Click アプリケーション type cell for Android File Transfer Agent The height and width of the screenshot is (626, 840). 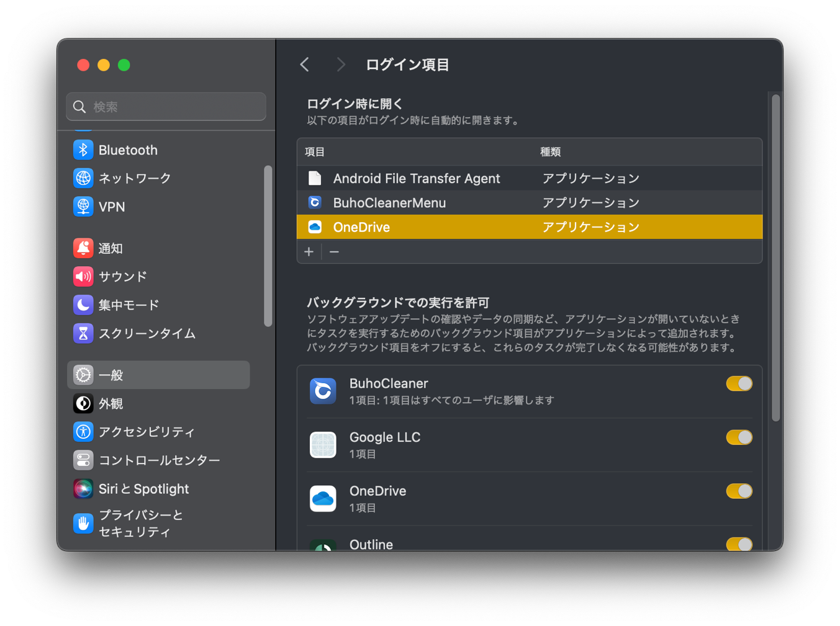pos(590,179)
